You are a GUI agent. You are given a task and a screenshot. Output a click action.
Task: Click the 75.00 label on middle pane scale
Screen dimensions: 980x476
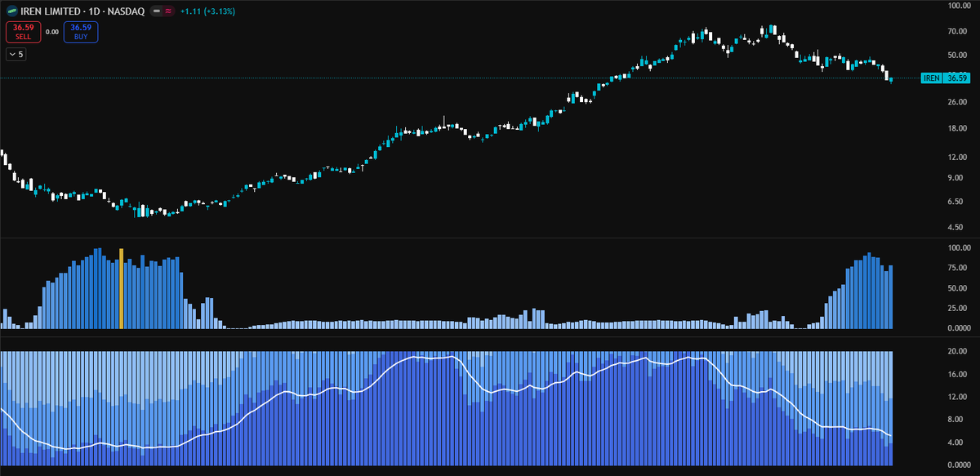click(x=958, y=268)
